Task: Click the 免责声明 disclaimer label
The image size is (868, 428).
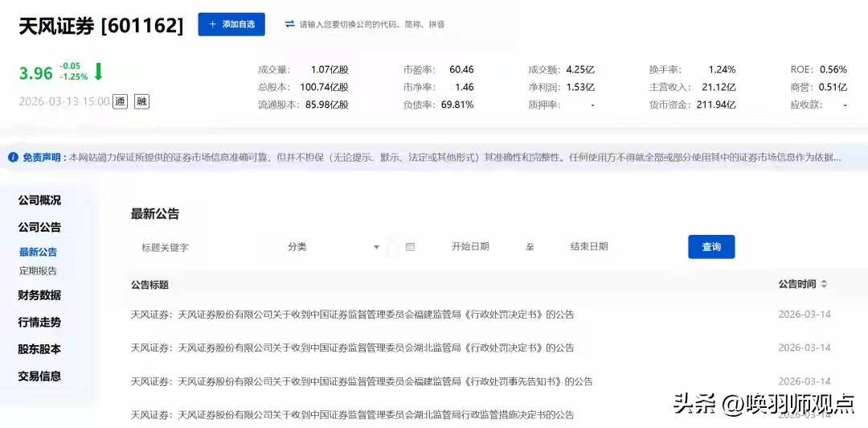Action: point(43,158)
